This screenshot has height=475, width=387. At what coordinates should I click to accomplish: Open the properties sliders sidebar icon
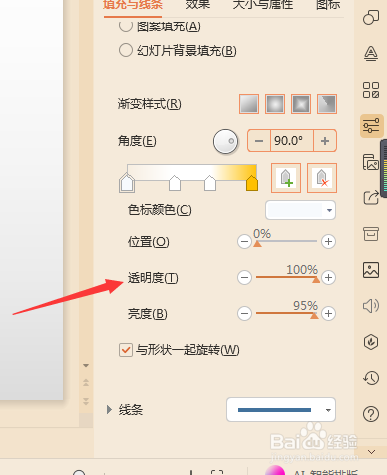tap(371, 126)
